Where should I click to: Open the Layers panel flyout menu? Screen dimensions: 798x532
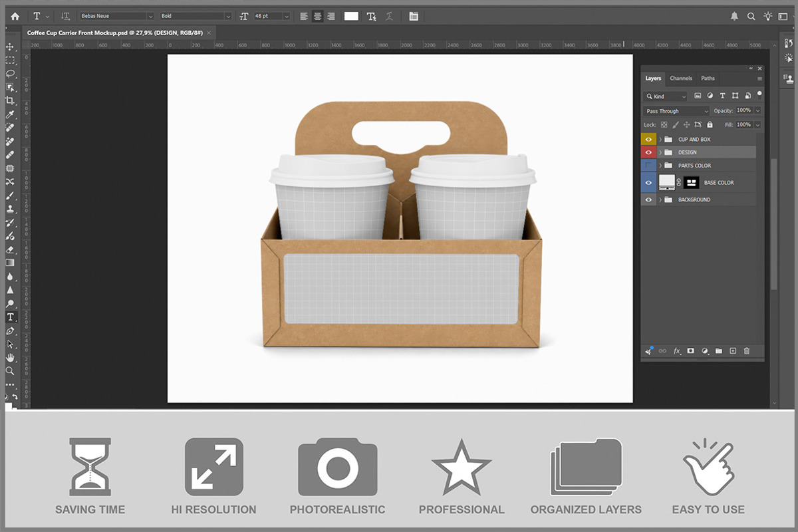click(759, 78)
